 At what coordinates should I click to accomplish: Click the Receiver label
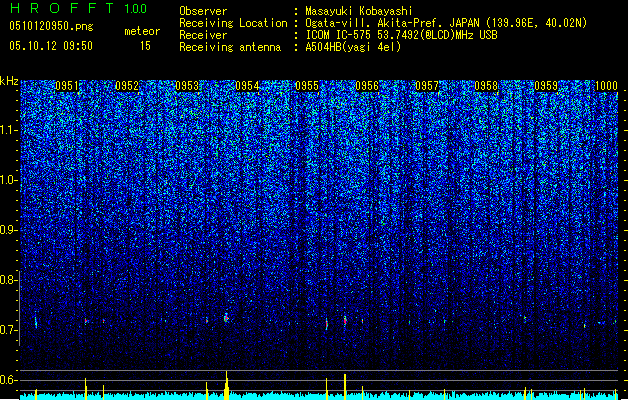[x=203, y=35]
